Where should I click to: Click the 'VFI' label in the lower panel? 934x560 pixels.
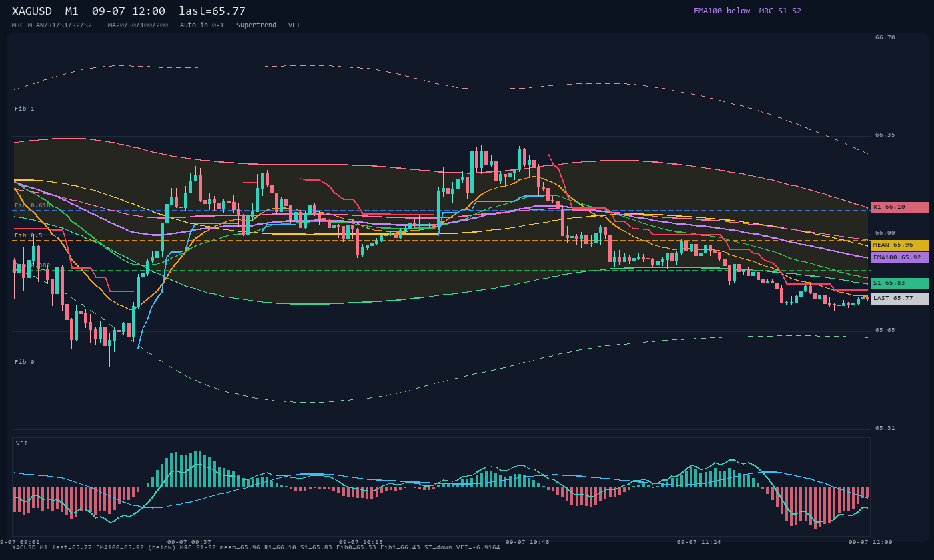coord(22,443)
